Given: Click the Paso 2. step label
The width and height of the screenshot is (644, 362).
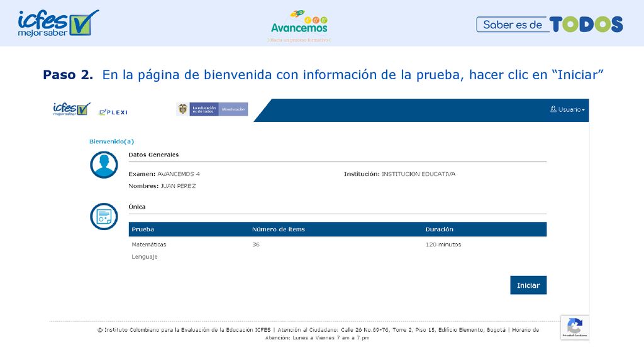Looking at the screenshot, I should tap(68, 75).
